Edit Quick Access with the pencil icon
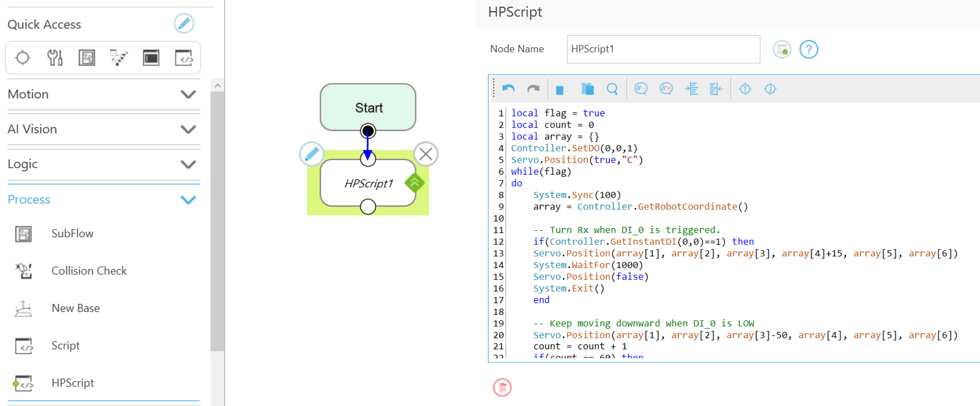The height and width of the screenshot is (406, 980). coord(184,24)
